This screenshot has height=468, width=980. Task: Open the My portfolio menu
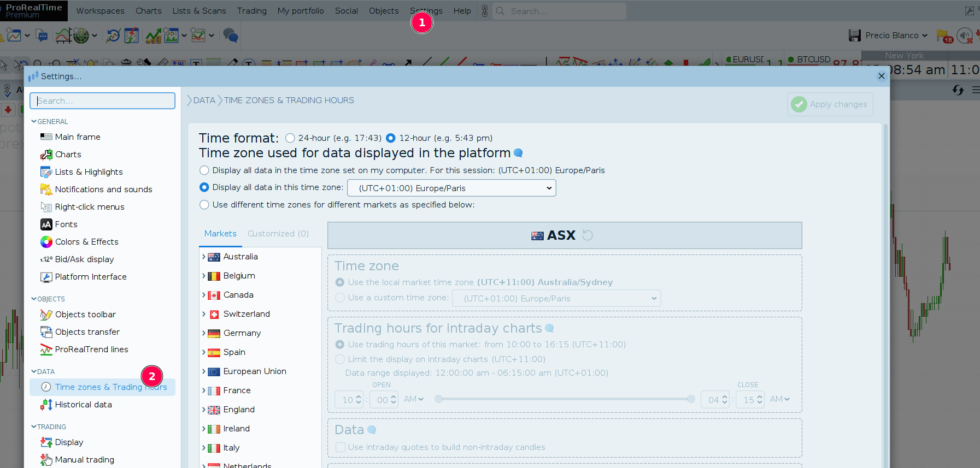coord(301,11)
